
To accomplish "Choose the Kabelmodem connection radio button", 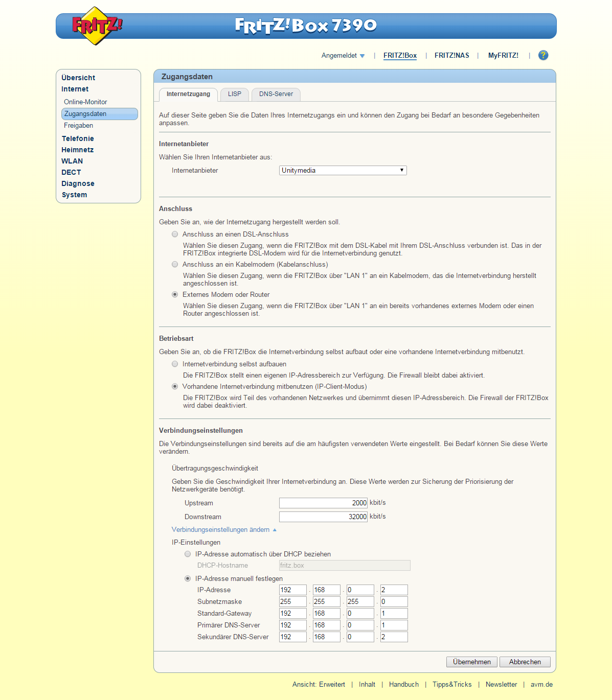I will tap(175, 265).
